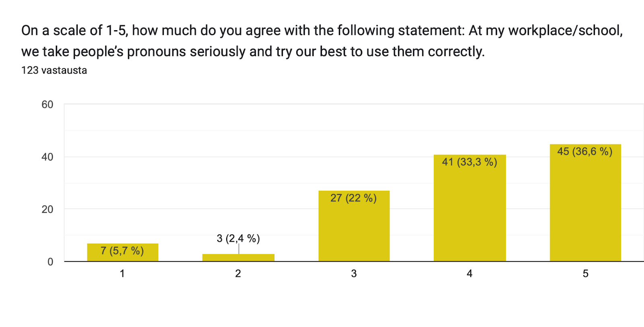644x327 pixels.
Task: Select x-axis label 4
Action: pos(469,274)
